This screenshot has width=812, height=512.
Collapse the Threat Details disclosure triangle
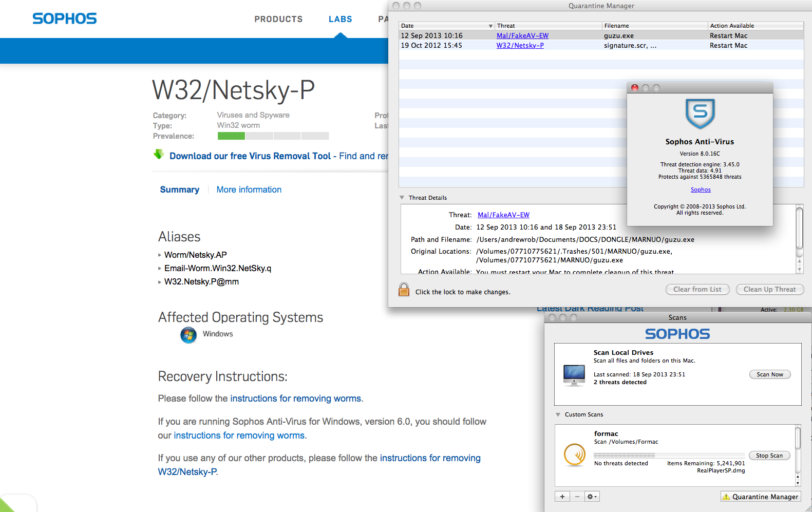point(402,198)
